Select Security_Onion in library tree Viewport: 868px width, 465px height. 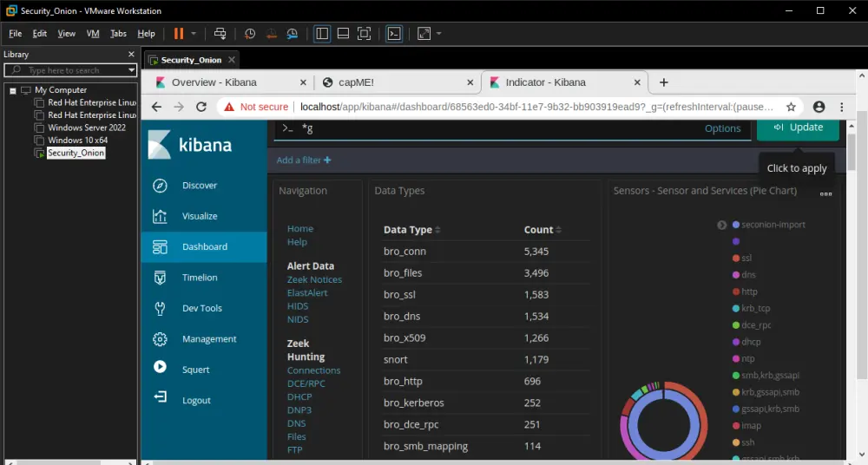76,154
